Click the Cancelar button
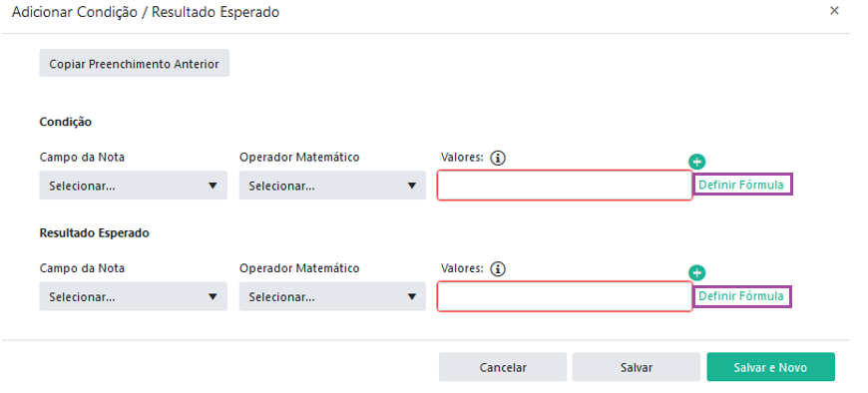Image resolution: width=868 pixels, height=393 pixels. coord(503,367)
